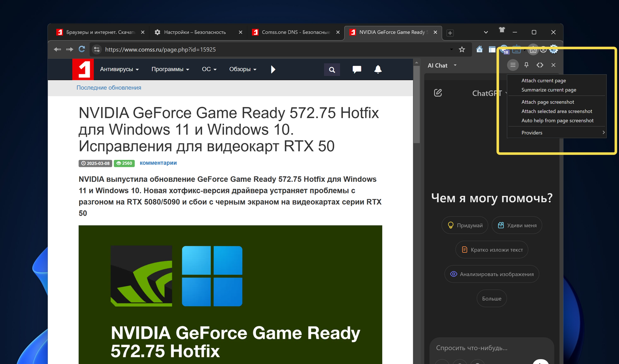Screen dimensions: 619x364
Task: Select Summarize current page menu item
Action: click(548, 90)
